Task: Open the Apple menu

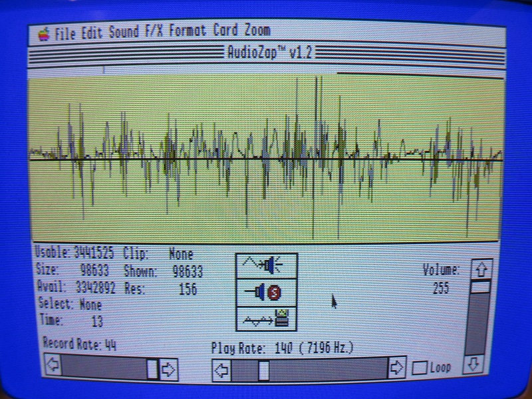Action: [x=44, y=34]
